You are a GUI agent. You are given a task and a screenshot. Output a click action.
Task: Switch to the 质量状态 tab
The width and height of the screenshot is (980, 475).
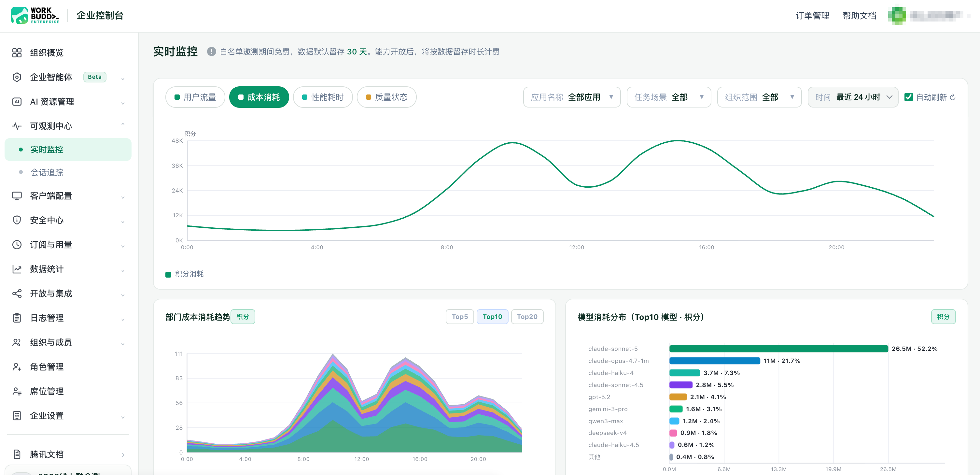click(x=386, y=97)
